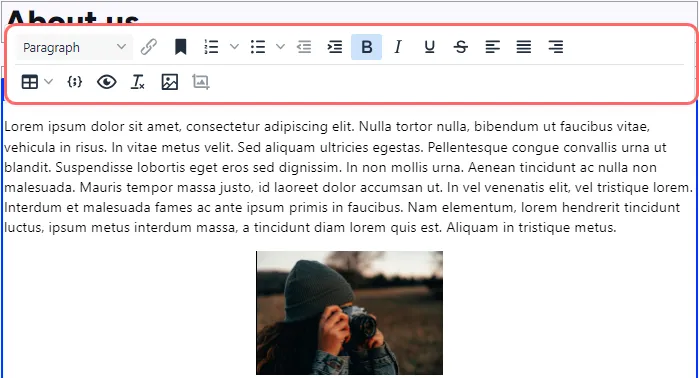Toggle Strikethrough formatting
Screen dimensions: 699x378
[461, 47]
